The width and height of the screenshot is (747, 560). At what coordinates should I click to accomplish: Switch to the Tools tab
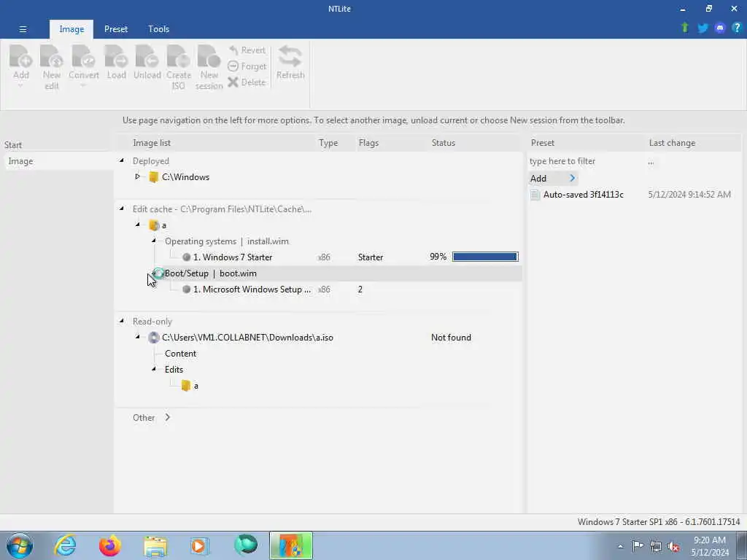click(158, 29)
